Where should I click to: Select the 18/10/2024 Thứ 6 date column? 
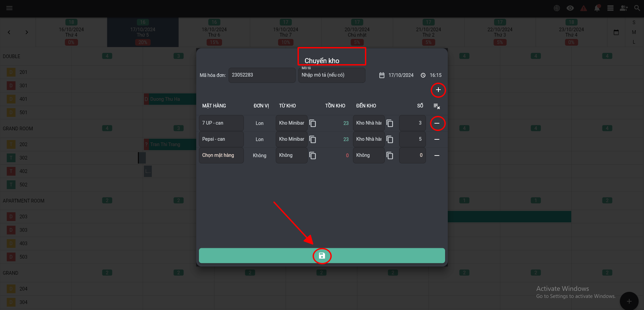(x=214, y=32)
